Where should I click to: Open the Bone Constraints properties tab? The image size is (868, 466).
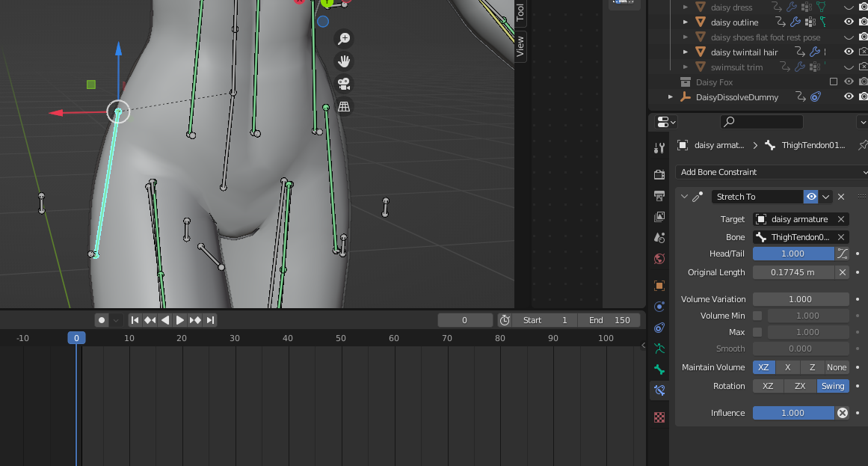659,390
